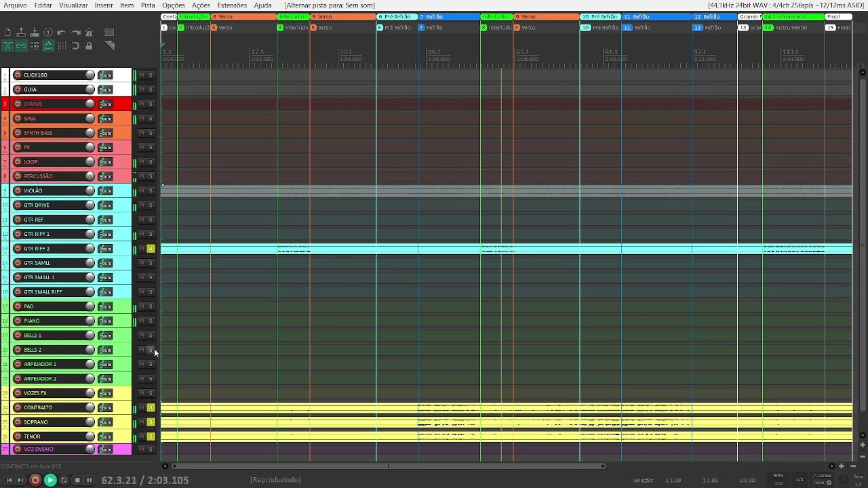This screenshot has height=488, width=868.
Task: Click Route button on BASS track
Action: point(105,119)
